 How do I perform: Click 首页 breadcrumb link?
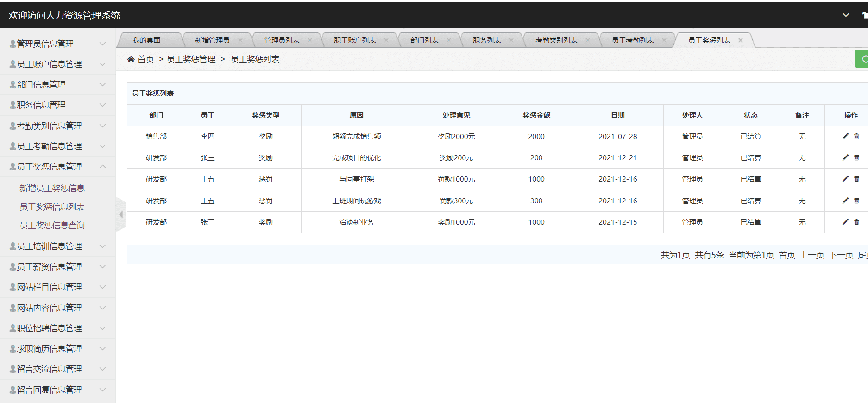point(145,59)
